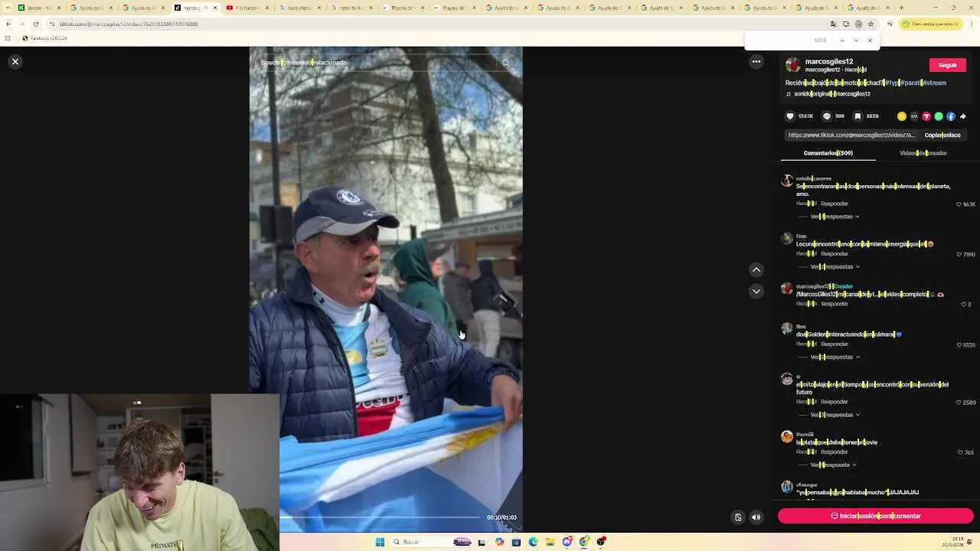This screenshot has width=980, height=551.
Task: Expand reply under 'la plata que debe tener' comment
Action: 833,465
